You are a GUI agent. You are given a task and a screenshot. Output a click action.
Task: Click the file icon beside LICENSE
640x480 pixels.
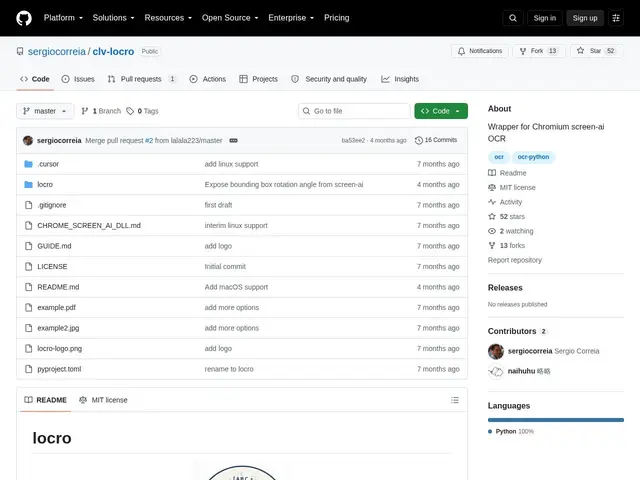tap(28, 267)
